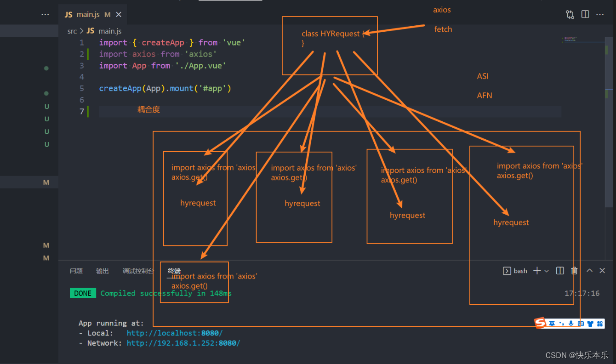Kill terminal with the trash icon
The width and height of the screenshot is (616, 364).
(574, 271)
